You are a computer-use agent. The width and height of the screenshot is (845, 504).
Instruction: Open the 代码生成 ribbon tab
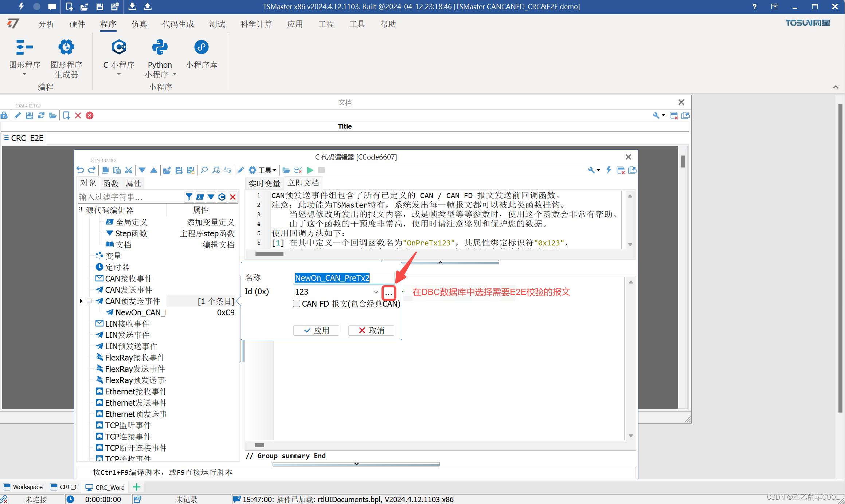179,24
